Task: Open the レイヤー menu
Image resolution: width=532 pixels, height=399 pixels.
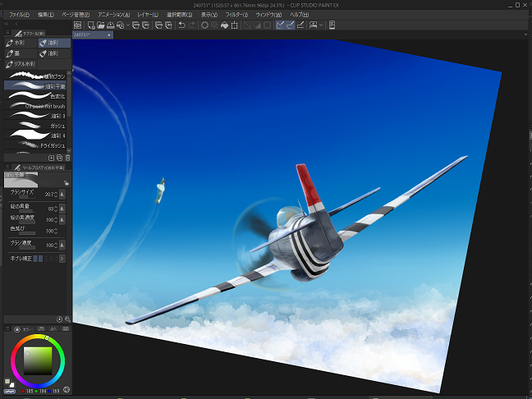Action: [149, 14]
